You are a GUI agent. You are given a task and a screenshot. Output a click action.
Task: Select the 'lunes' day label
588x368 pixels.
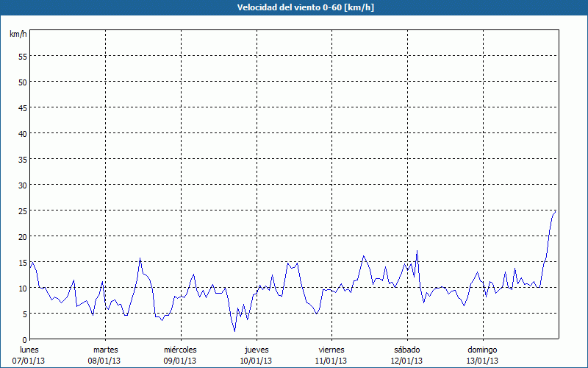point(29,350)
